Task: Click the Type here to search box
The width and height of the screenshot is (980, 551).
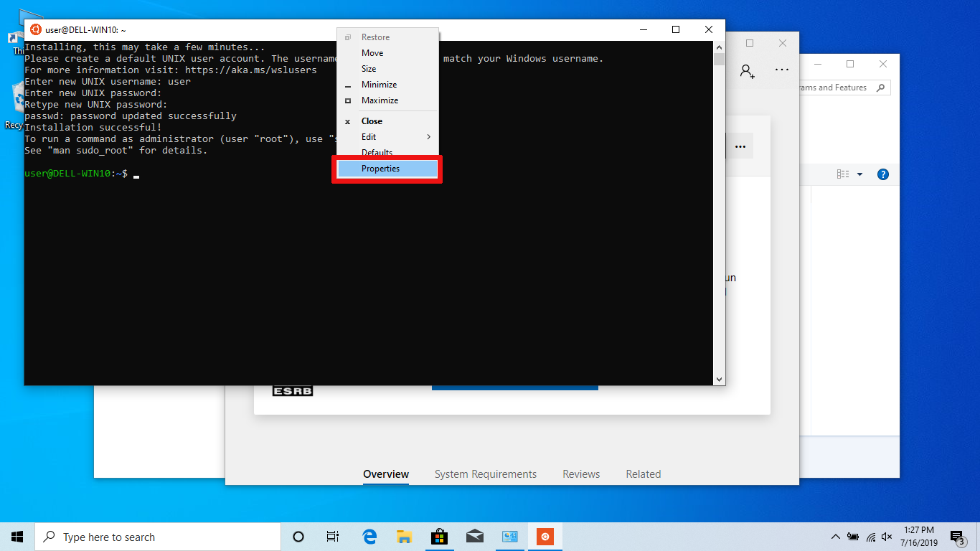Action: [x=158, y=537]
